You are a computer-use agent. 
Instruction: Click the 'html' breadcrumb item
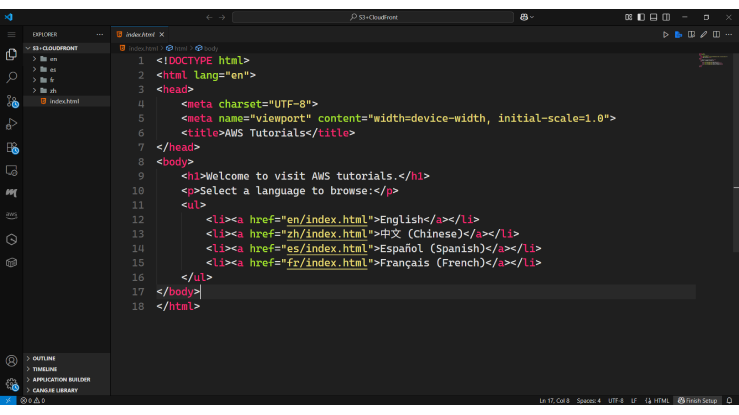180,48
